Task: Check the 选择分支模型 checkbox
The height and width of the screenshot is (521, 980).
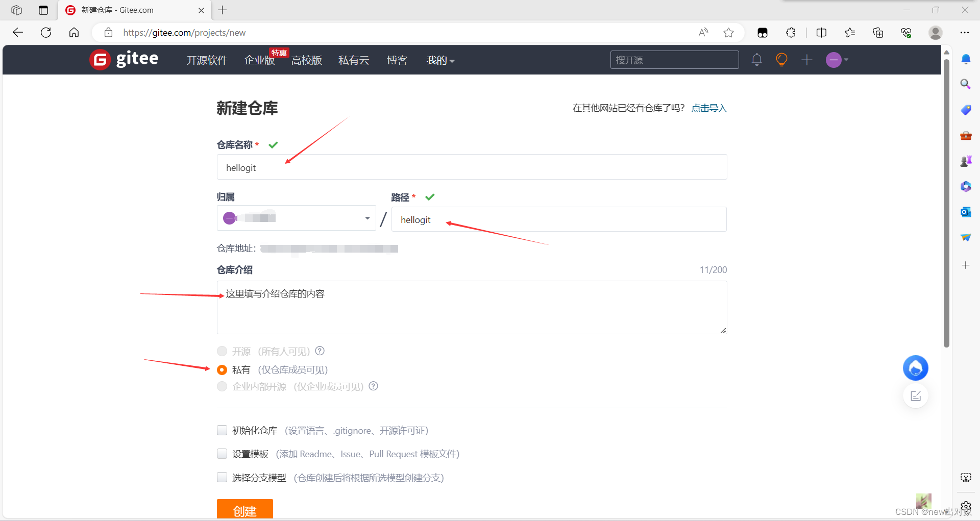Action: click(222, 477)
